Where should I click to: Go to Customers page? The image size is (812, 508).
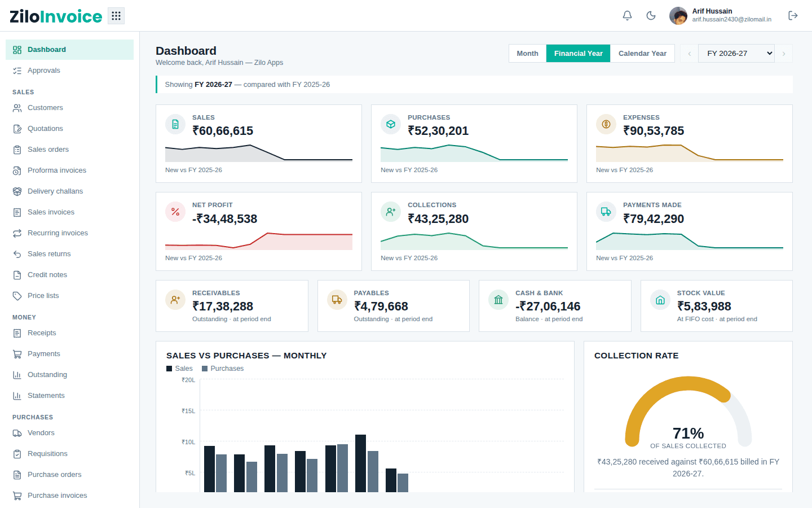pos(69,108)
